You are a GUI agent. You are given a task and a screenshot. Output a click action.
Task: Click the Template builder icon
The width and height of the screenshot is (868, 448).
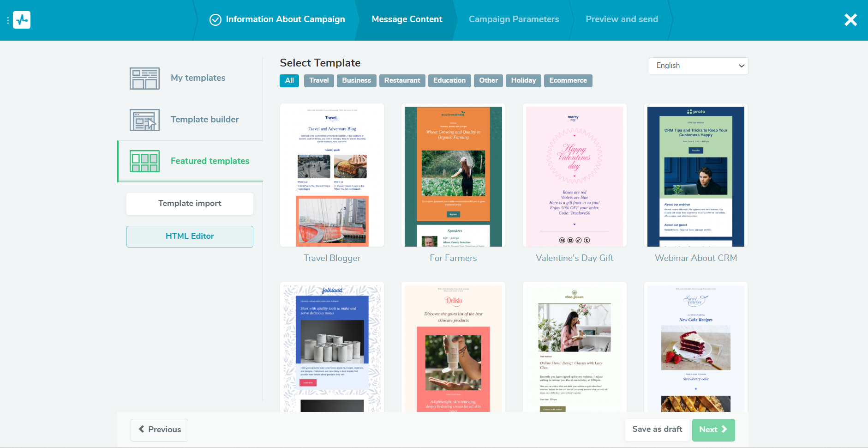pyautogui.click(x=144, y=120)
